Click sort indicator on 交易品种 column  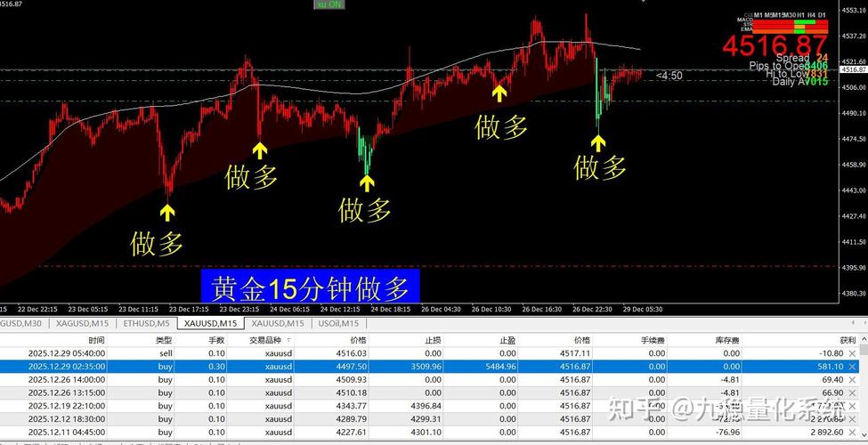[288, 340]
